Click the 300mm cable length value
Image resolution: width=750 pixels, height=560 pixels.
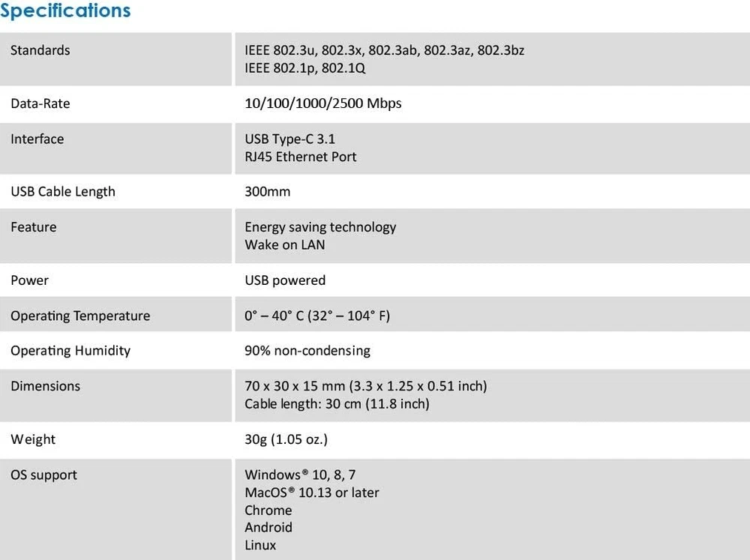pos(267,192)
